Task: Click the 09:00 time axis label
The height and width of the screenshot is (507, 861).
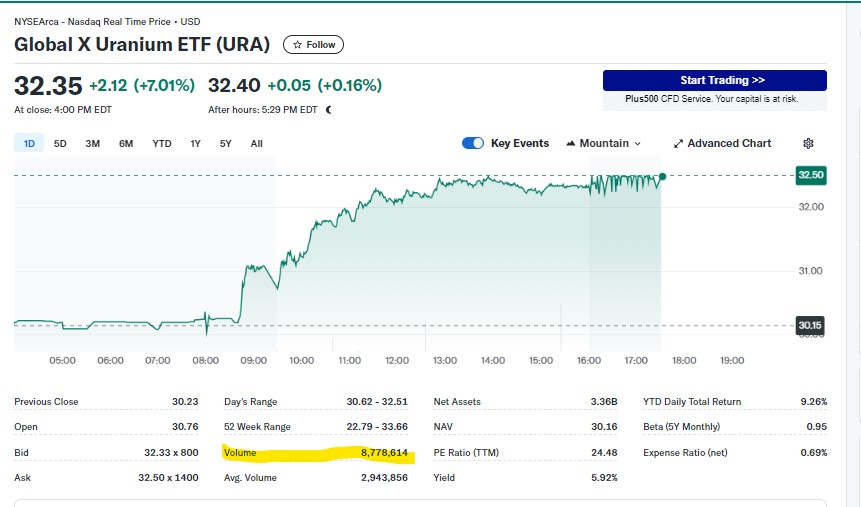Action: click(x=254, y=361)
